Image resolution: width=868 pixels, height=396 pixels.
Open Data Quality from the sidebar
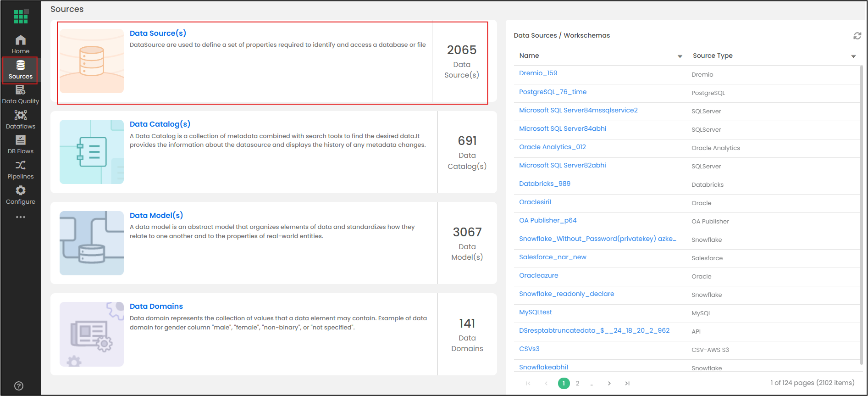21,95
